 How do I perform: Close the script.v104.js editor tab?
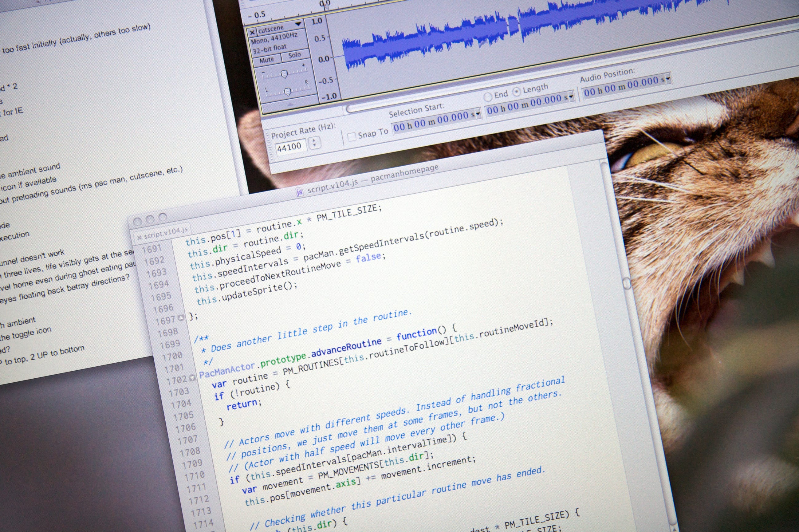click(x=139, y=237)
